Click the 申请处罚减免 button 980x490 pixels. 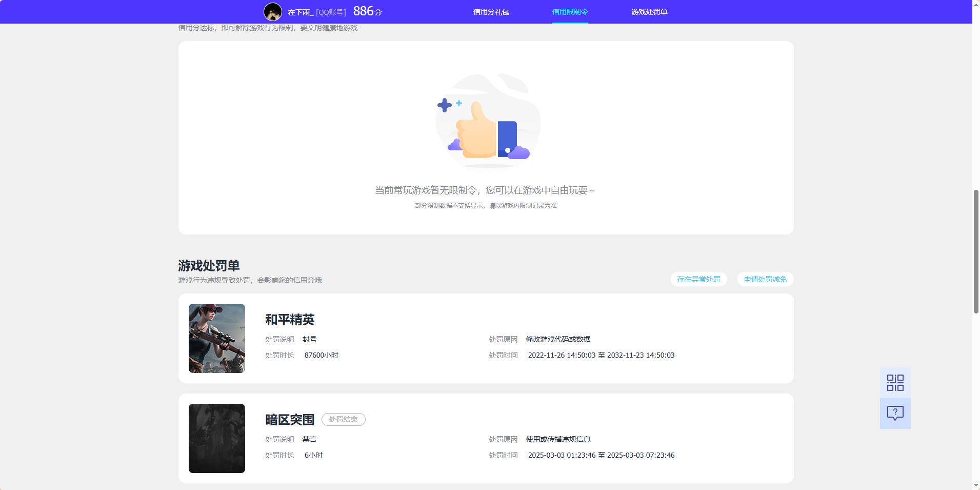pyautogui.click(x=765, y=279)
